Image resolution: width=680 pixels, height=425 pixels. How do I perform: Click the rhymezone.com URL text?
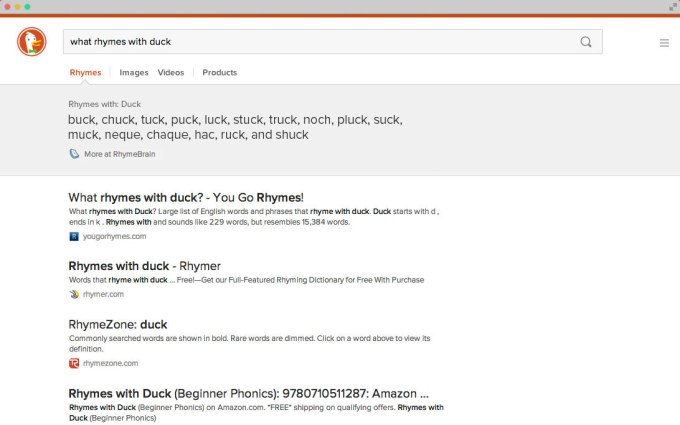click(x=111, y=363)
